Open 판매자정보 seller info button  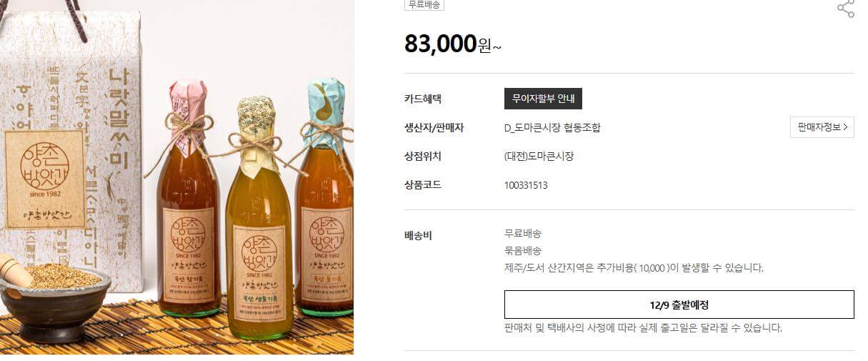(822, 127)
